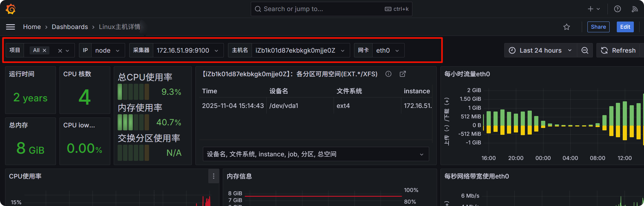Click the CPU 核数 panel title
Screen dimensions: 644x206
point(77,74)
